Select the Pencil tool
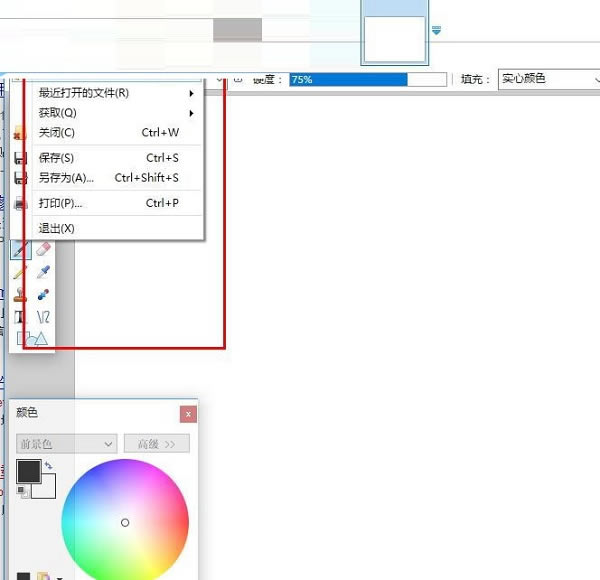Screen dimensions: 600x580 pos(20,272)
